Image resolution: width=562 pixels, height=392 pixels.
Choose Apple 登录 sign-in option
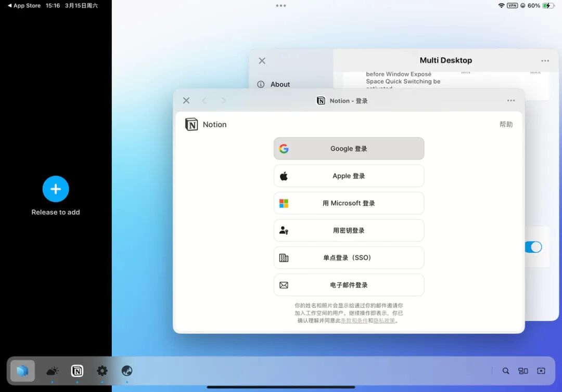pos(349,176)
